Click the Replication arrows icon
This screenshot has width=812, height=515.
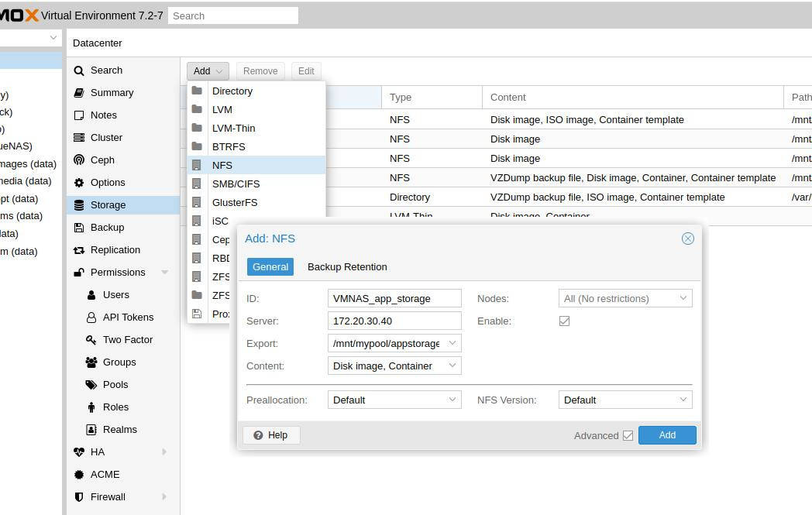[x=79, y=249]
